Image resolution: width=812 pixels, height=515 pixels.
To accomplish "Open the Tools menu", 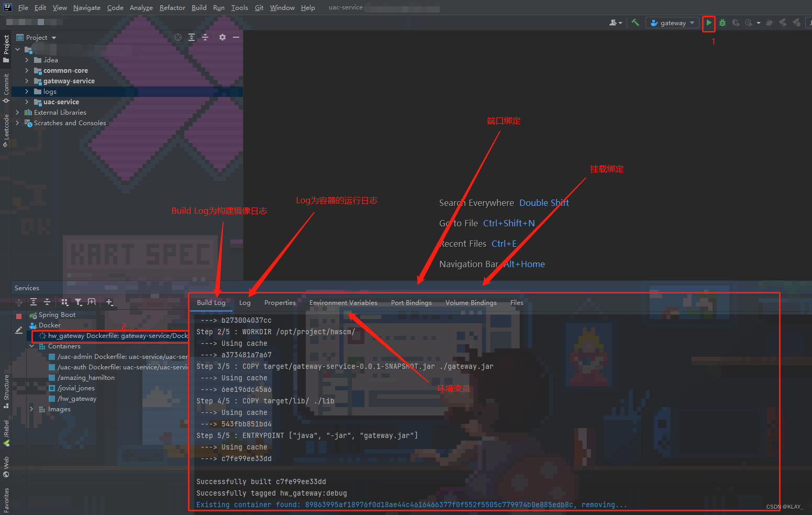I will pyautogui.click(x=239, y=7).
